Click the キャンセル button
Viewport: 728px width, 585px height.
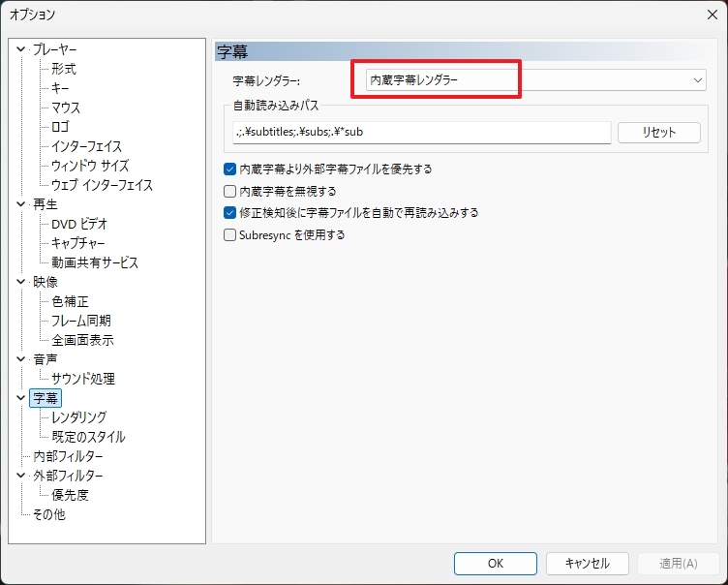(x=587, y=563)
